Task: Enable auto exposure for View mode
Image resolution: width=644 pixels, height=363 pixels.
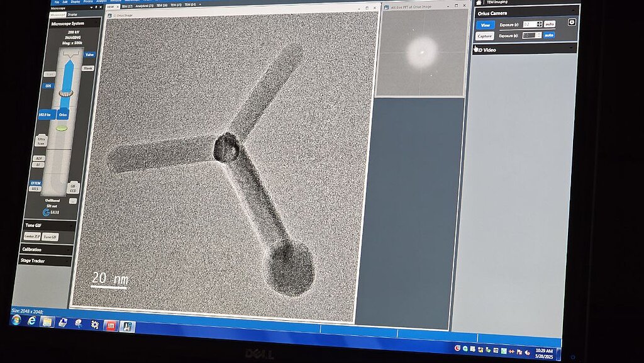Action: click(550, 24)
